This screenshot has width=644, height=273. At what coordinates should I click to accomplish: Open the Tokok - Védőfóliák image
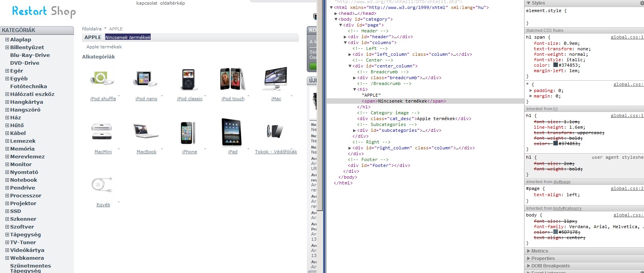[x=275, y=131]
